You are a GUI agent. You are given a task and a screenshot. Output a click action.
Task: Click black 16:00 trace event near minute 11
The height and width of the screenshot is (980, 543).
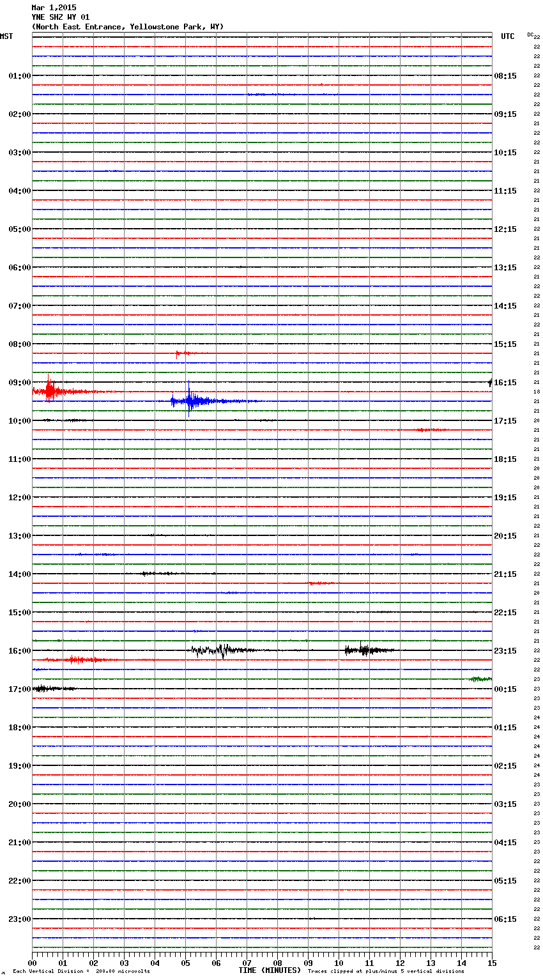click(366, 650)
